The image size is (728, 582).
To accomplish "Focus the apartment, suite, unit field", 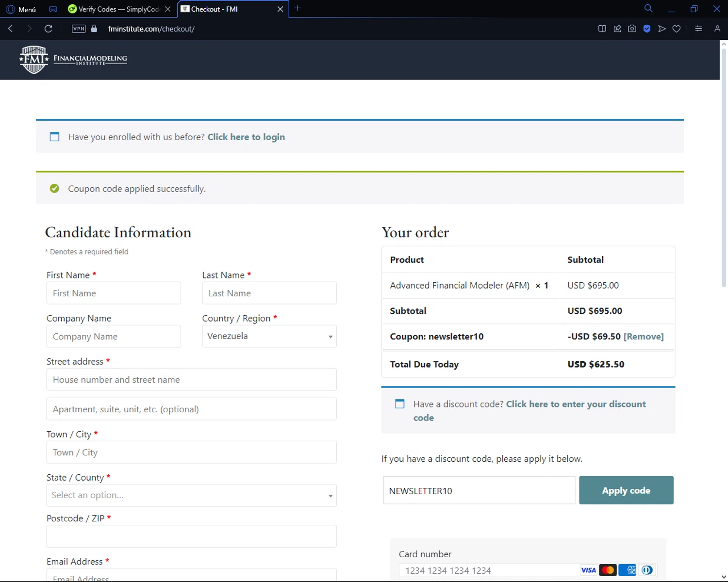I will [192, 409].
